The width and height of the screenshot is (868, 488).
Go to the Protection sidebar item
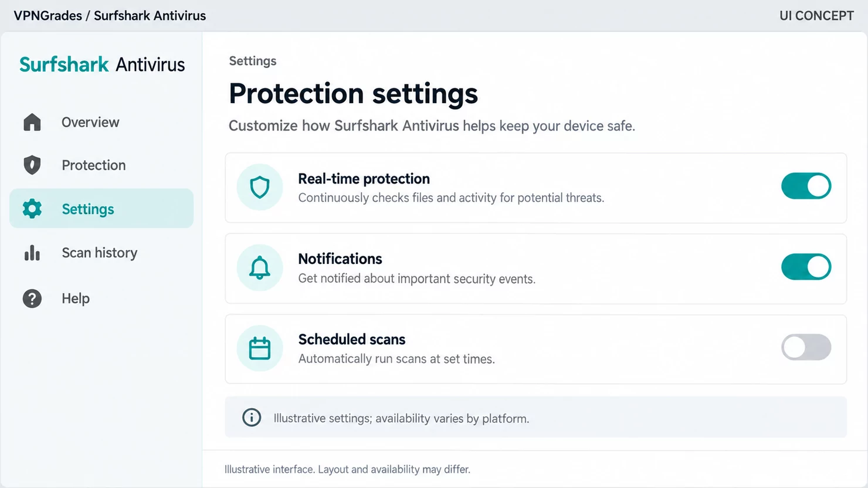(101, 165)
